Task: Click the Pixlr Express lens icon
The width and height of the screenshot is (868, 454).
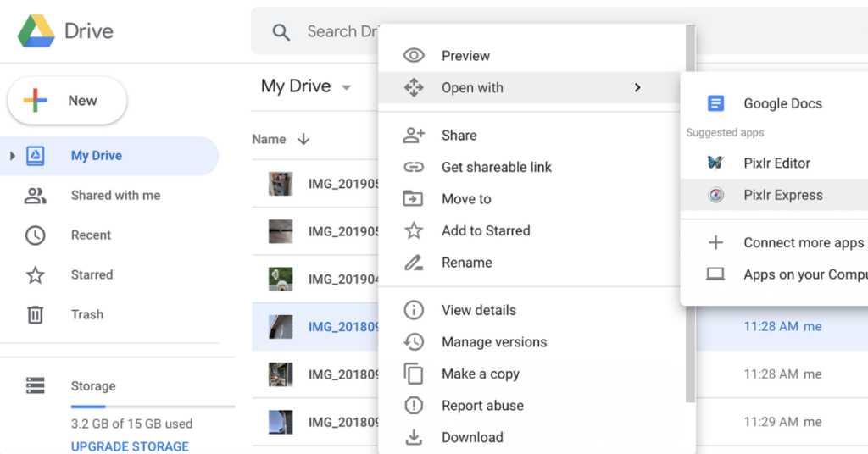Action: click(715, 195)
